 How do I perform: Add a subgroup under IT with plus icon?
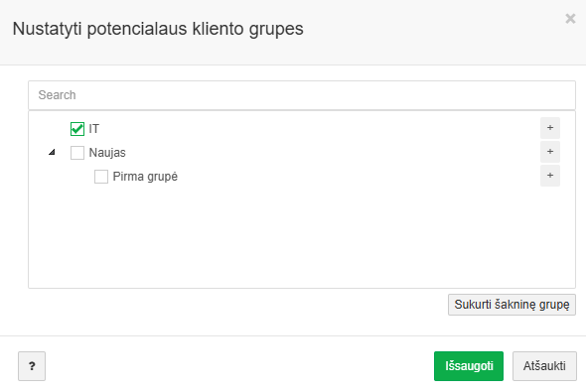(550, 128)
